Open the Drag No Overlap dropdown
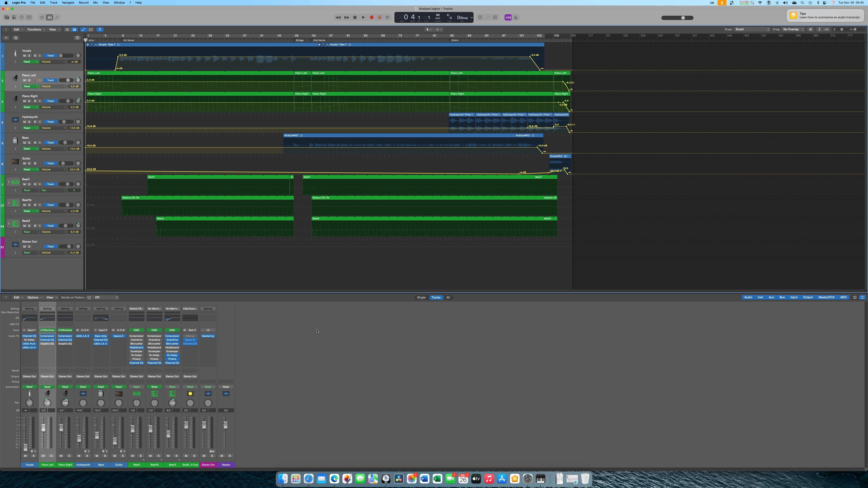The image size is (868, 488). coord(793,29)
